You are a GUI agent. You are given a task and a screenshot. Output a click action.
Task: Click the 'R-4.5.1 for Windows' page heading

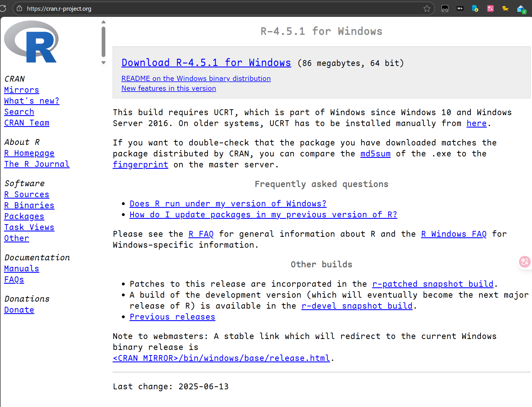[321, 31]
